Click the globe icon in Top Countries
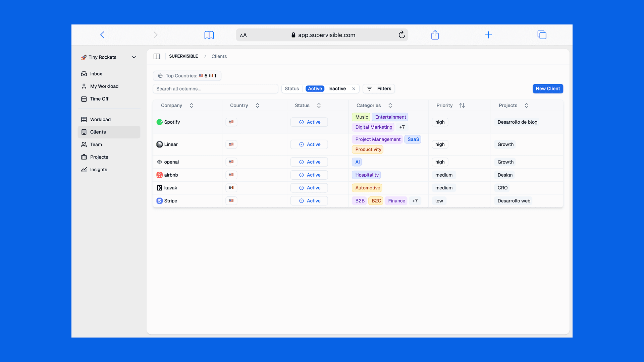The image size is (644, 362). (160, 76)
